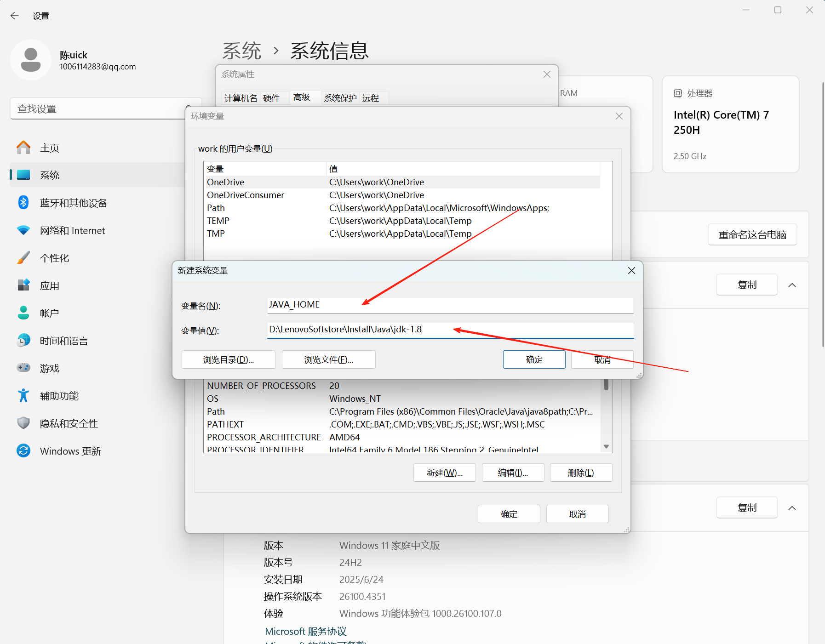Collapse the lower 复制 section chevron
Image resolution: width=825 pixels, height=644 pixels.
(792, 507)
